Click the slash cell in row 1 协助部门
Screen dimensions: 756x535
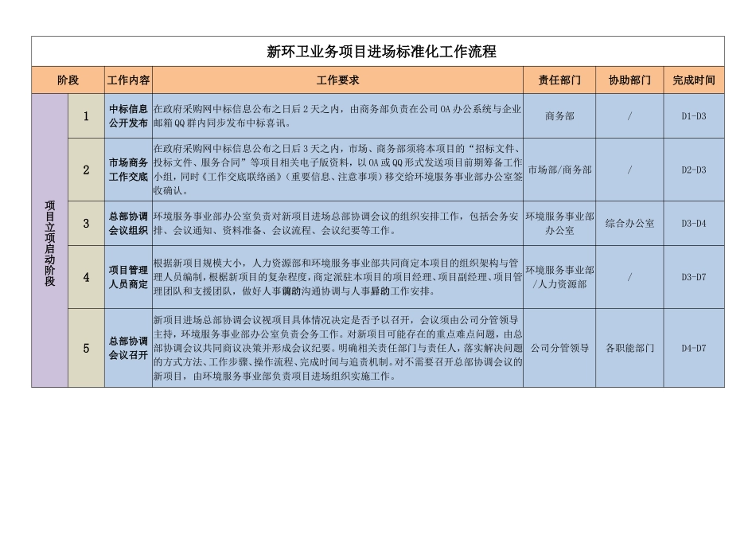[629, 115]
